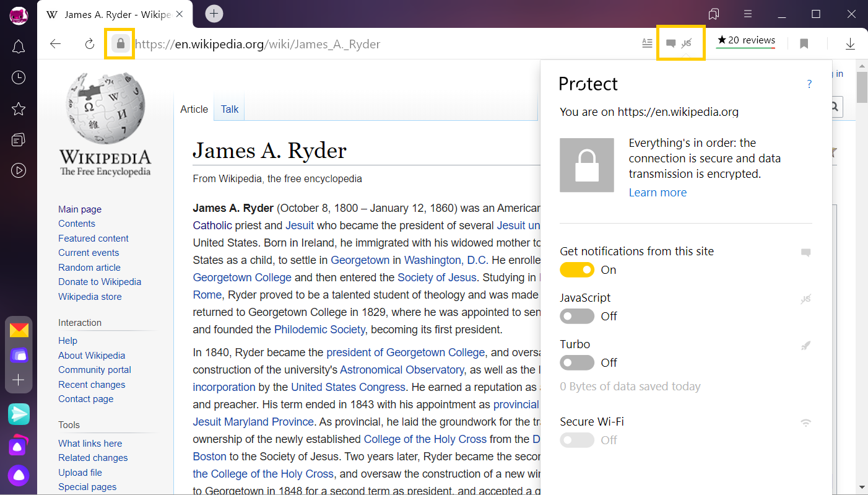Open the Help sidebar link
This screenshot has width=868, height=495.
67,341
